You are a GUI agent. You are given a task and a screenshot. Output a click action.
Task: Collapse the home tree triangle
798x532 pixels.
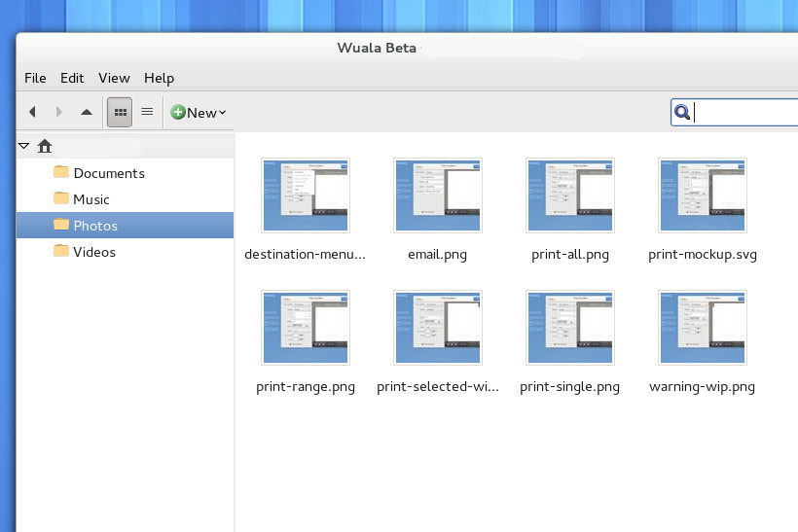coord(24,146)
